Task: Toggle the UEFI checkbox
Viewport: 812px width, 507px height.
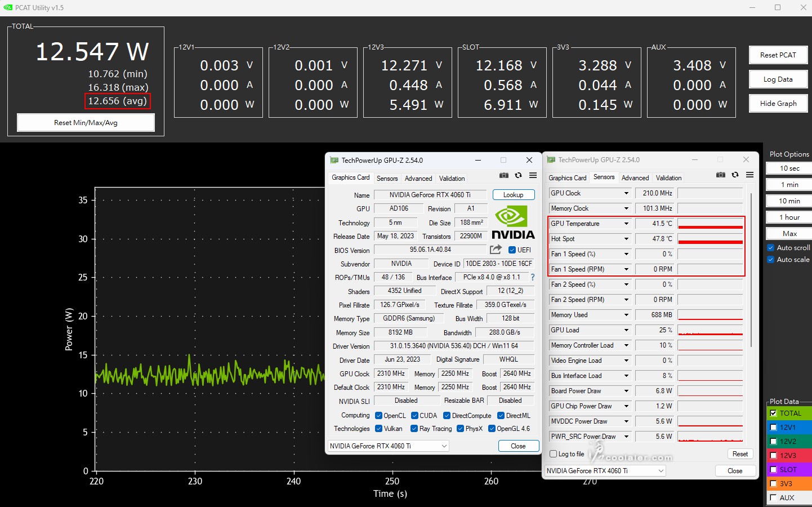Action: [512, 250]
